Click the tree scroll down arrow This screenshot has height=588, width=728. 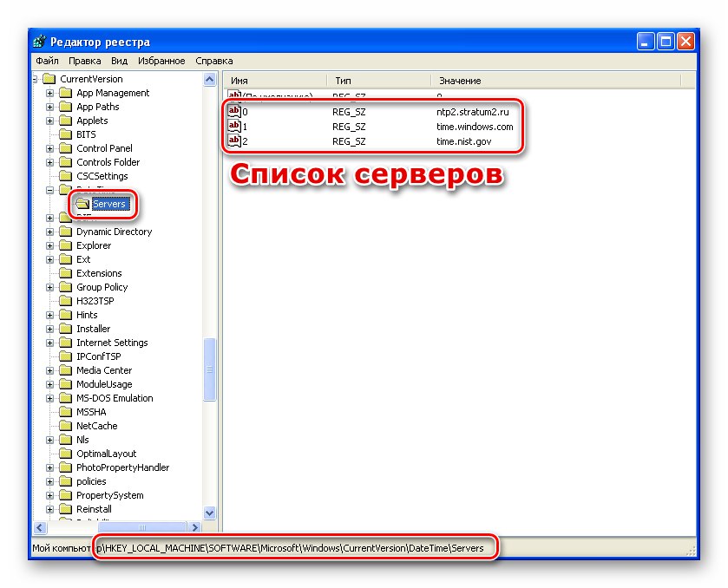[x=210, y=513]
